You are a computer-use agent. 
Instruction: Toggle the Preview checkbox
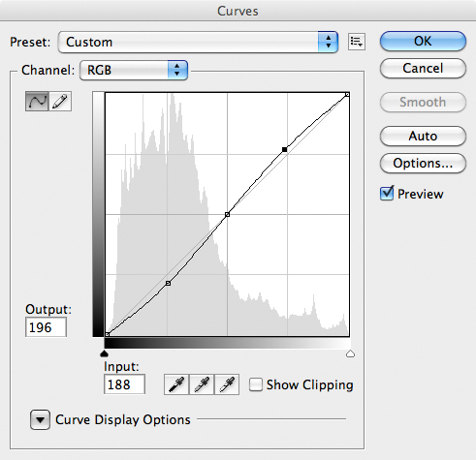tap(387, 194)
